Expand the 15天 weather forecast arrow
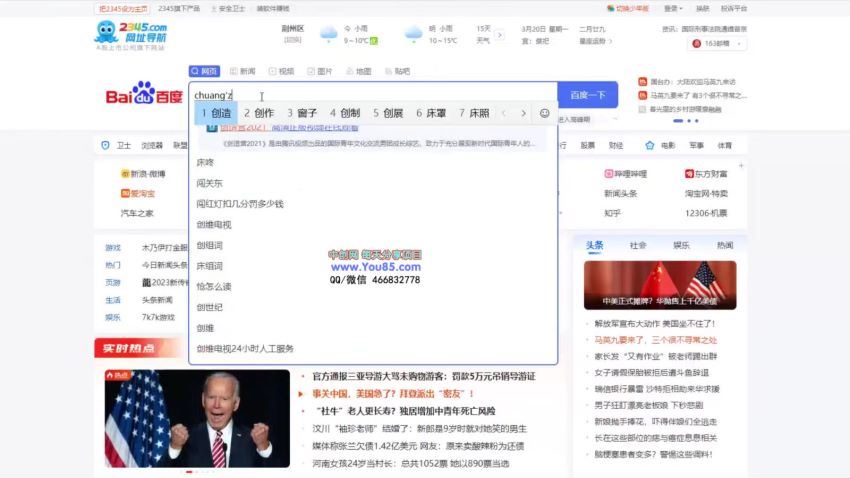The height and width of the screenshot is (478, 850). [x=499, y=35]
